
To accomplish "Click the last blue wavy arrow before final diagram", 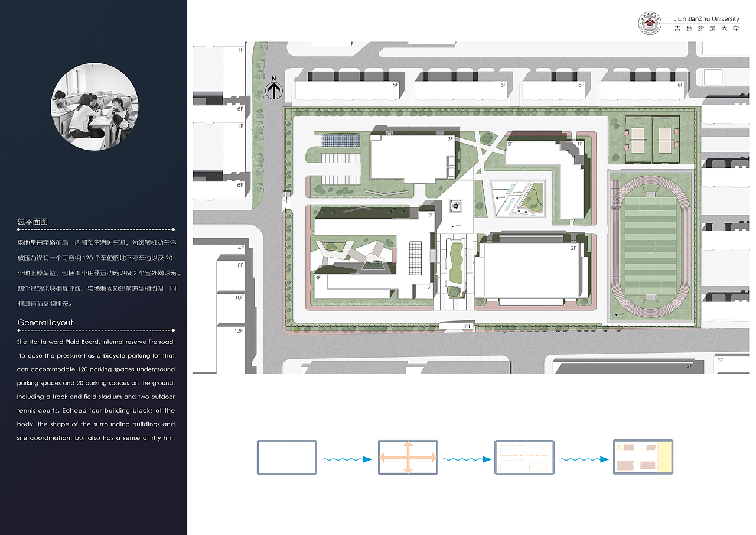I will click(584, 459).
